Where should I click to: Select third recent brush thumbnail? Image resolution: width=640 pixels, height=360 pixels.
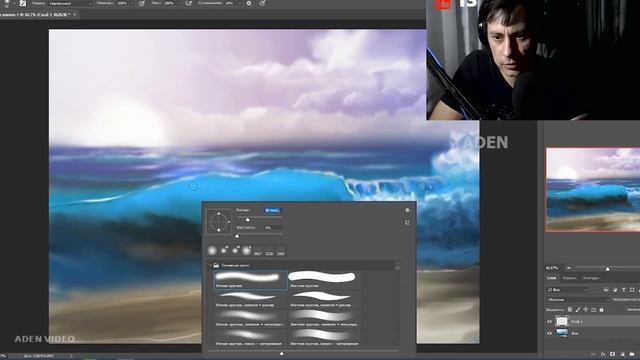click(236, 250)
